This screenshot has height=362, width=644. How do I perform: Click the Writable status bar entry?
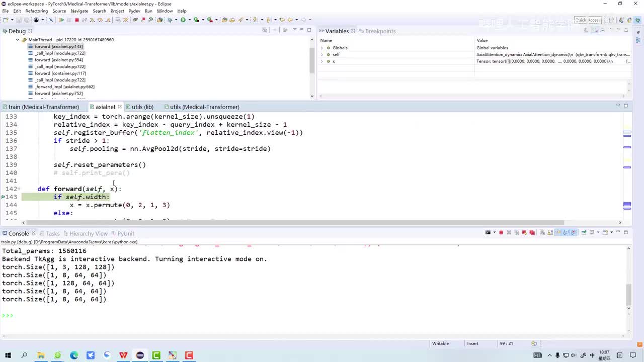pyautogui.click(x=440, y=343)
